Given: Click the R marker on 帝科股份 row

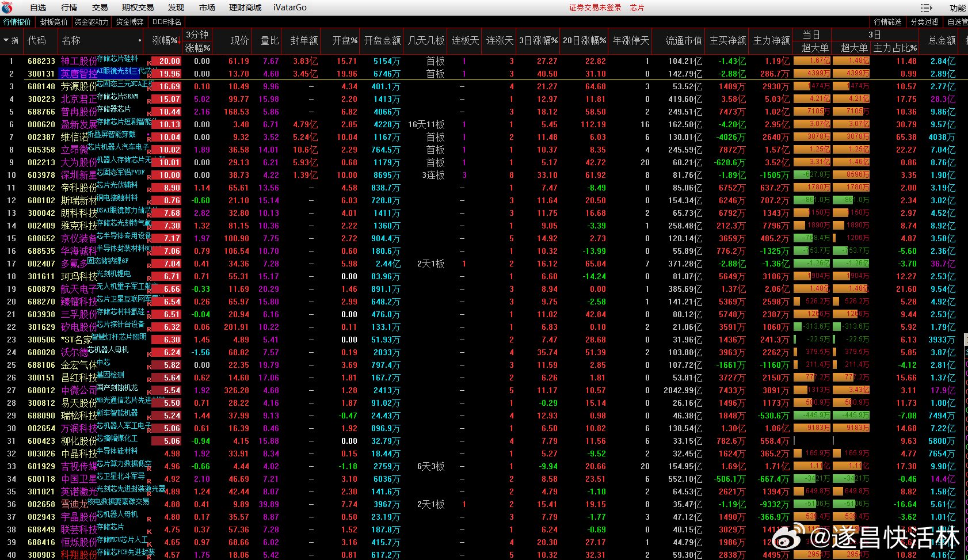Looking at the screenshot, I should 150,189.
